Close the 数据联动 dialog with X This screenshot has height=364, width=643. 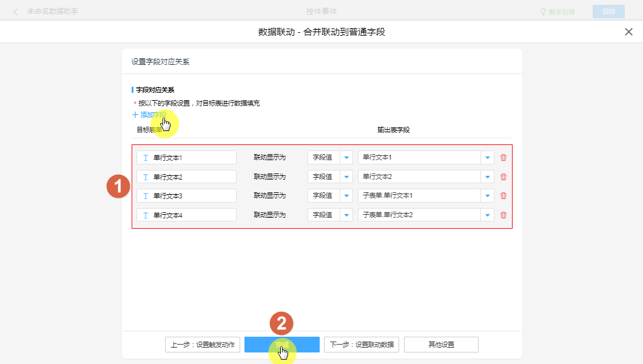[x=628, y=32]
